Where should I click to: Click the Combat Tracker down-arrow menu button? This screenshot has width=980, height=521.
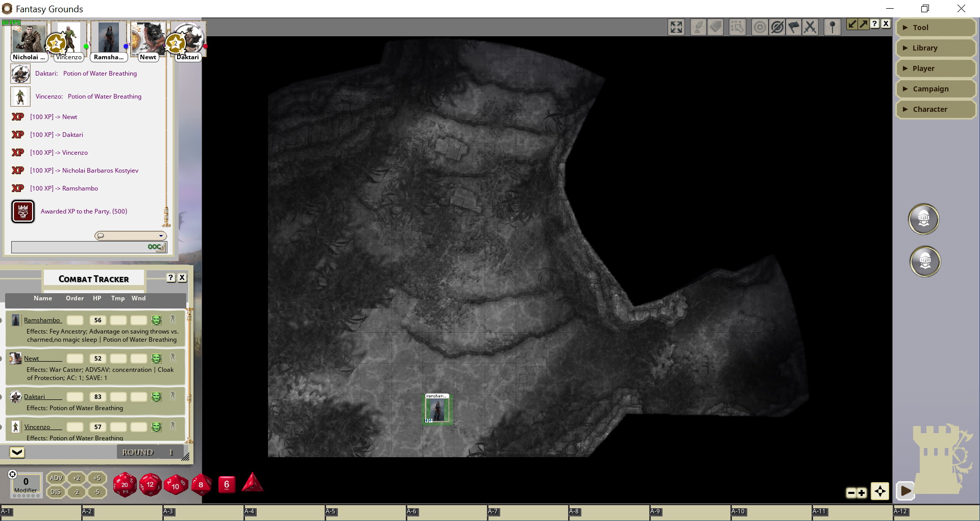17,452
